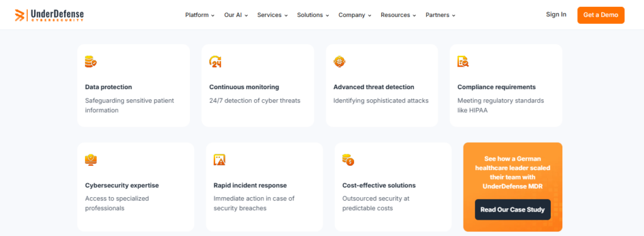Expand the Company chevron arrow
Screen dimensions: 644x236
pos(370,16)
